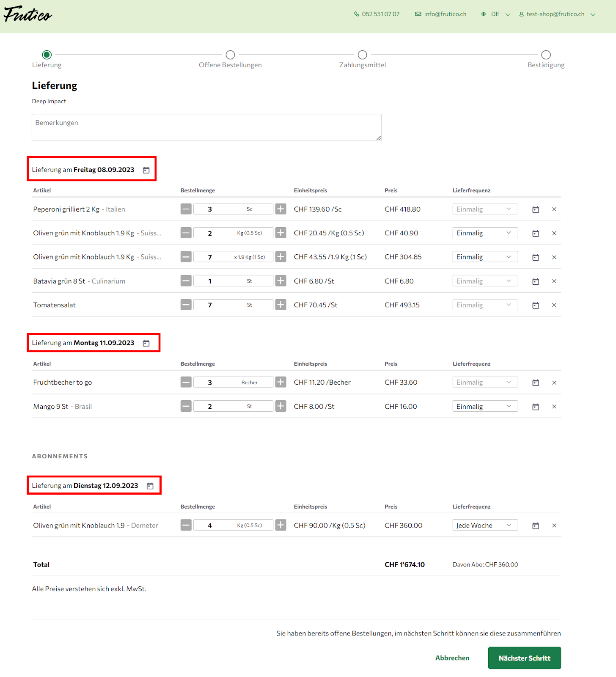The width and height of the screenshot is (616, 677).
Task: Decrease Demeter olive subscription quantity
Action: pyautogui.click(x=186, y=525)
